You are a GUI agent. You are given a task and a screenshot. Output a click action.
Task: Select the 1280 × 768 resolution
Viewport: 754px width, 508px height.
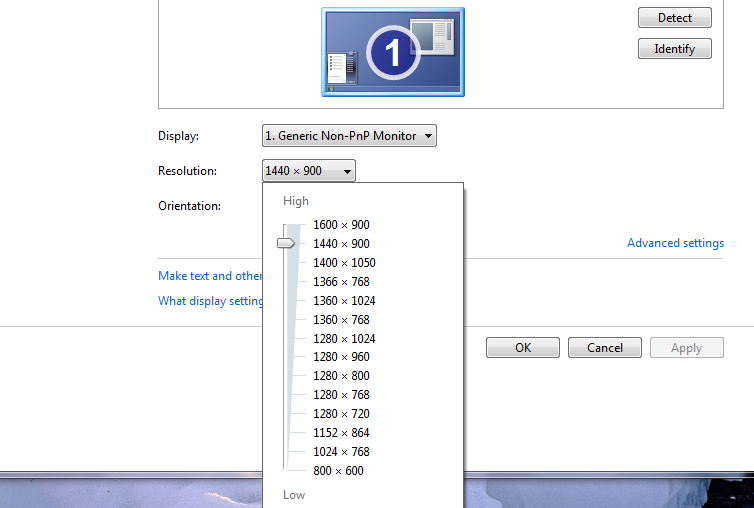[341, 394]
